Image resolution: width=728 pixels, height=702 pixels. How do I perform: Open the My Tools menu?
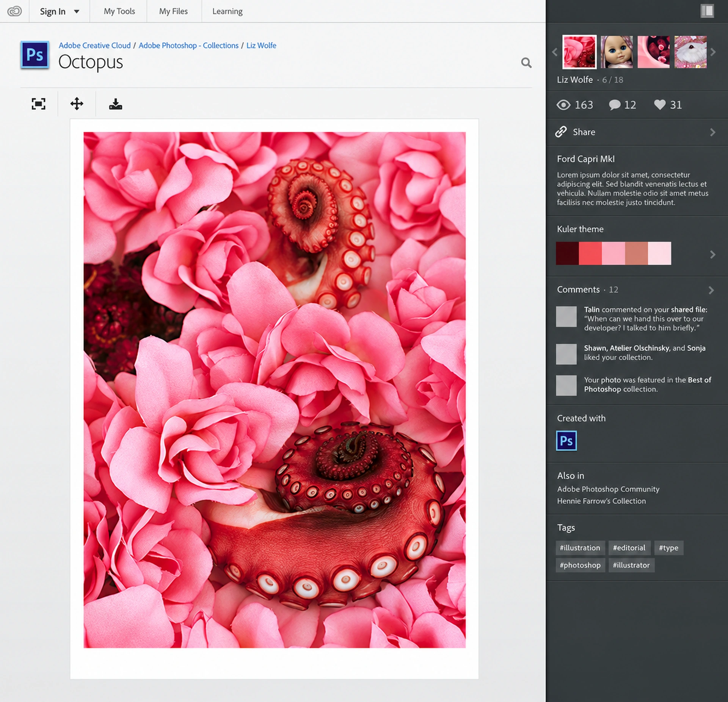[119, 11]
